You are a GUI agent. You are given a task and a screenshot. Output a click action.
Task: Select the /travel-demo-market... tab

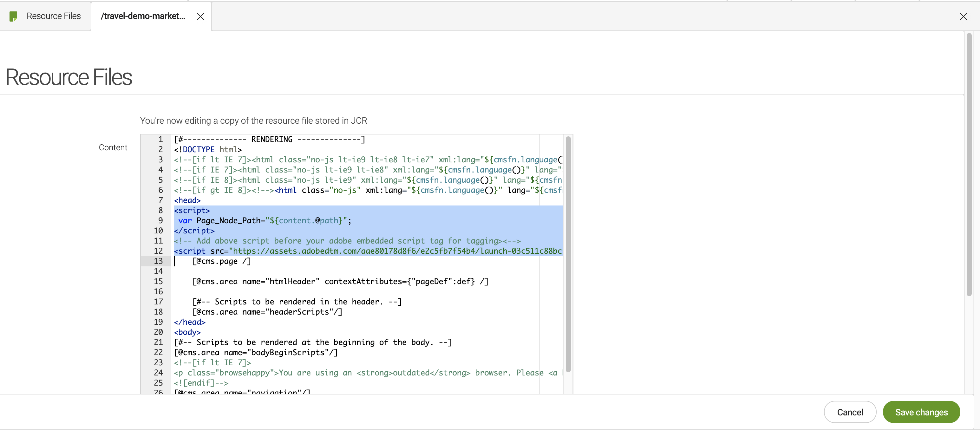pos(143,16)
